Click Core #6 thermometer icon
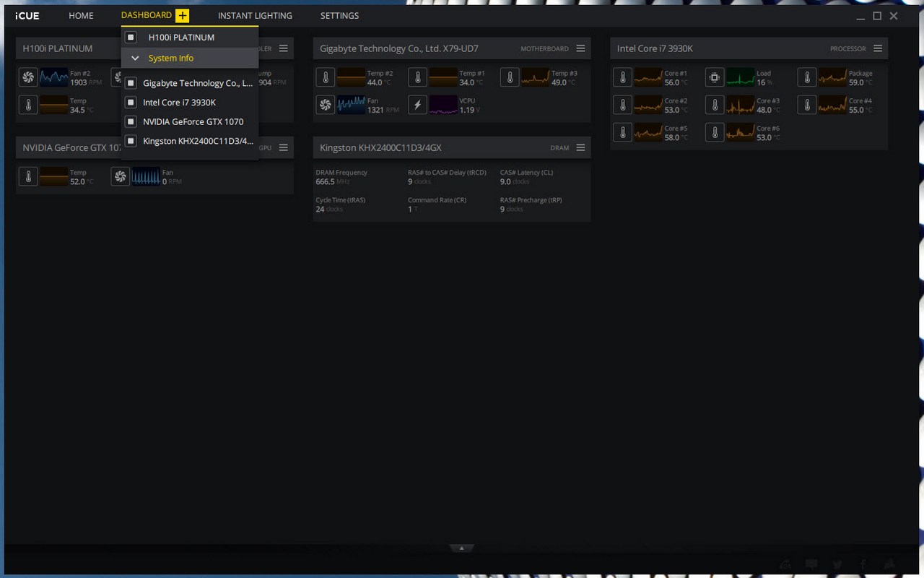The image size is (924, 578). pyautogui.click(x=715, y=132)
